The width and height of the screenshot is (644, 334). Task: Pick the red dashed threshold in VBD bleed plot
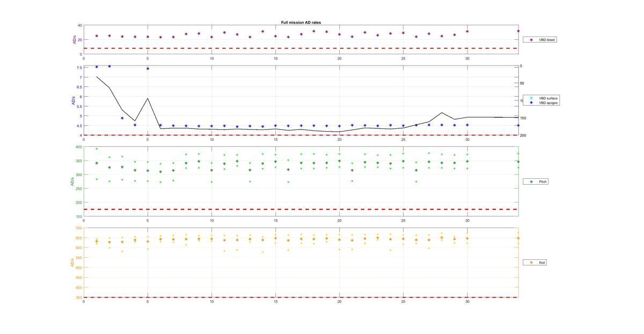pyautogui.click(x=301, y=48)
